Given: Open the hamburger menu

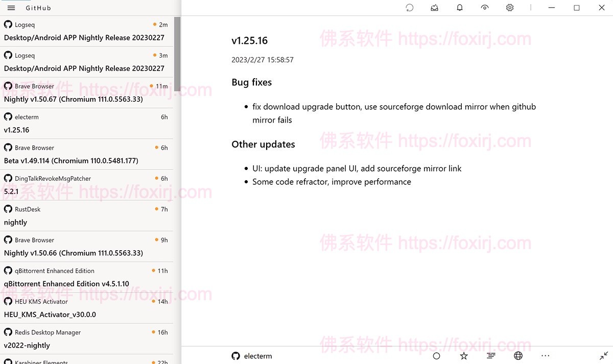Looking at the screenshot, I should tap(11, 8).
